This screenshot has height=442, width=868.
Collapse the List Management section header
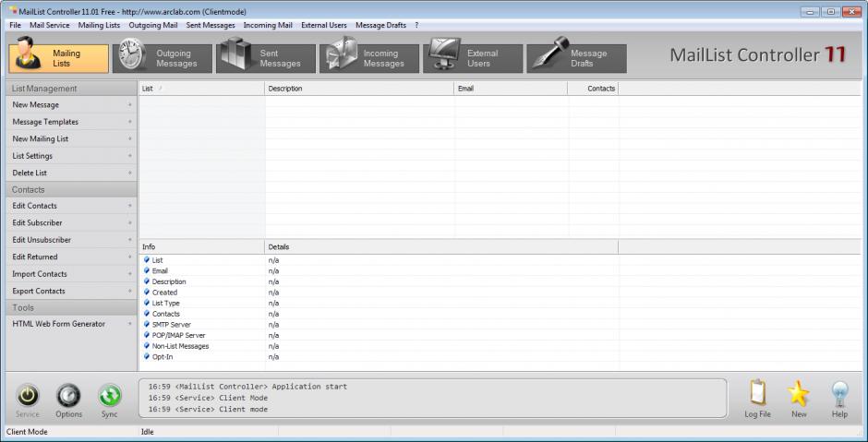tap(71, 89)
